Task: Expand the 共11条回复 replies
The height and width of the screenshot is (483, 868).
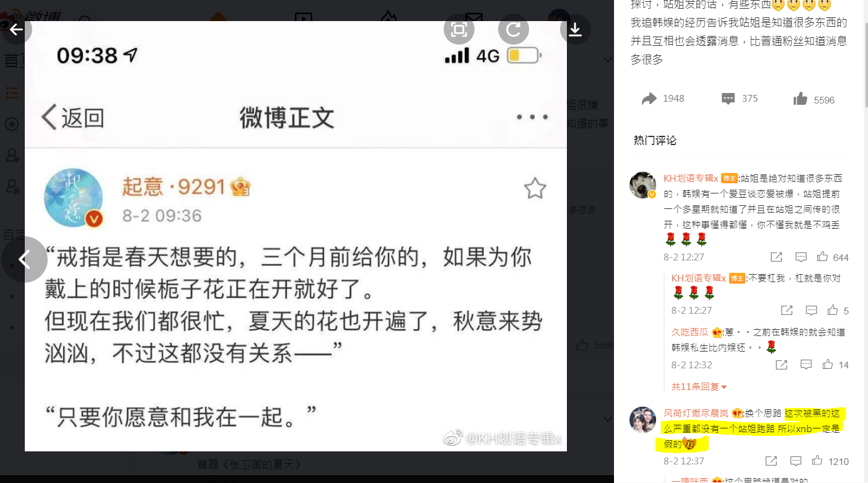Action: click(x=699, y=386)
